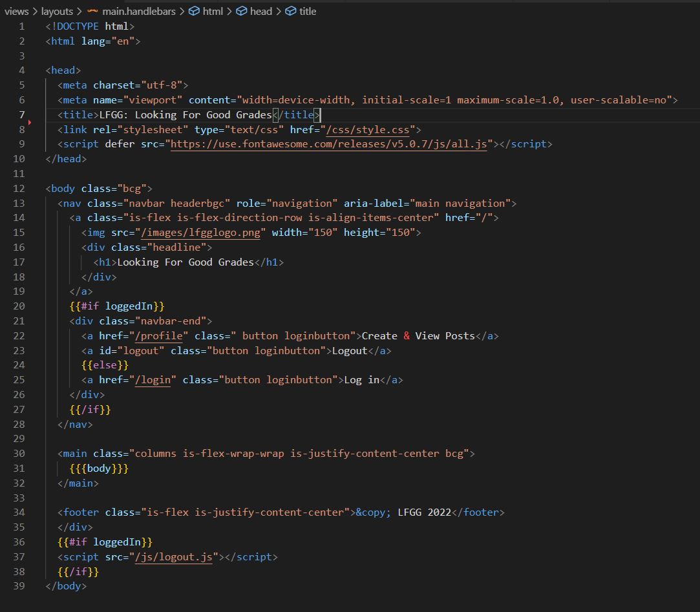This screenshot has height=612, width=700.
Task: Click the 'views' breadcrumb segment
Action: click(x=17, y=11)
